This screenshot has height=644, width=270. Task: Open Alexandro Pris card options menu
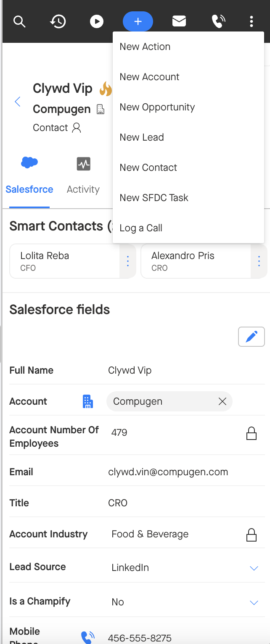coord(259,262)
